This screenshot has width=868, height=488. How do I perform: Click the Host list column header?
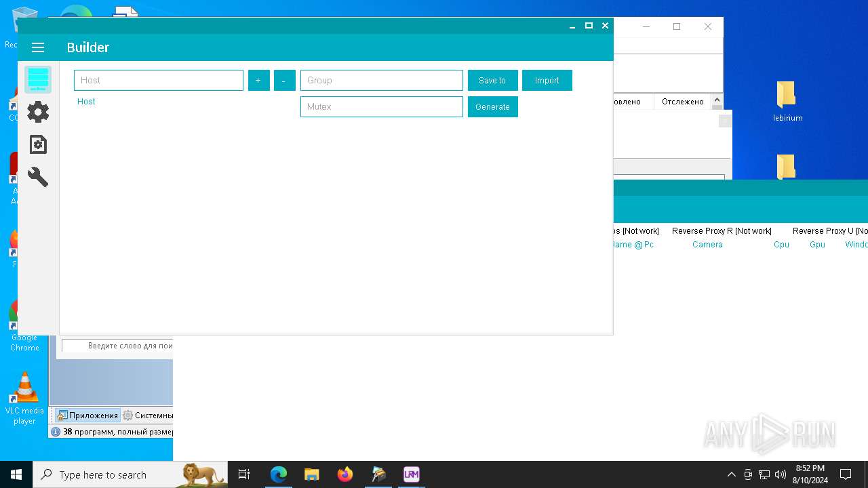(x=86, y=102)
